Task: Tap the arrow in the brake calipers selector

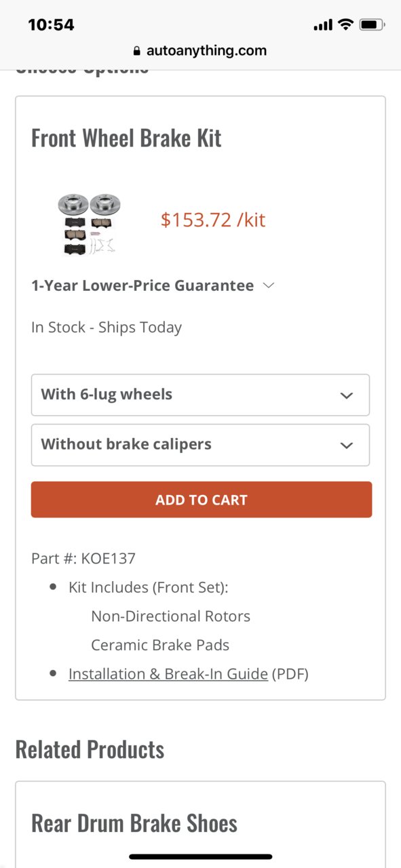Action: coord(347,446)
